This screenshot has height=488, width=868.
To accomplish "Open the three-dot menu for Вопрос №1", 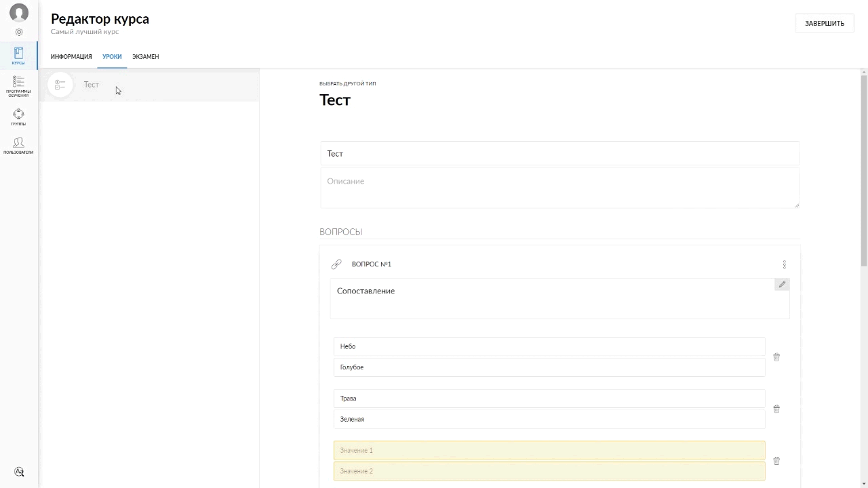I will (x=784, y=264).
